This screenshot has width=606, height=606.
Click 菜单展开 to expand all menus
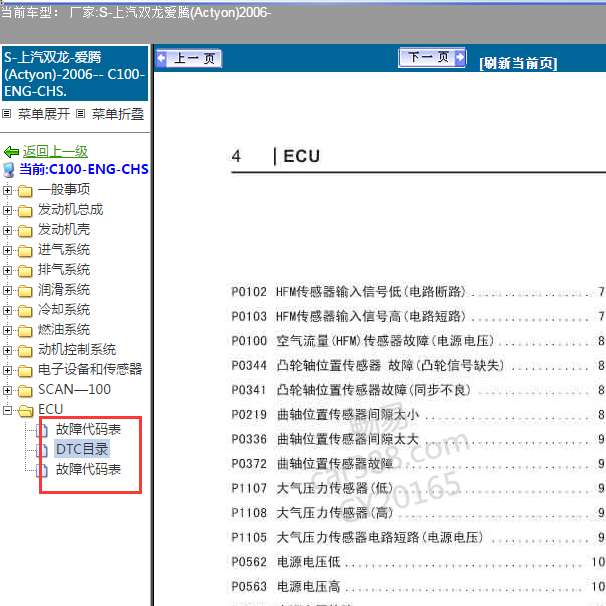click(x=44, y=114)
